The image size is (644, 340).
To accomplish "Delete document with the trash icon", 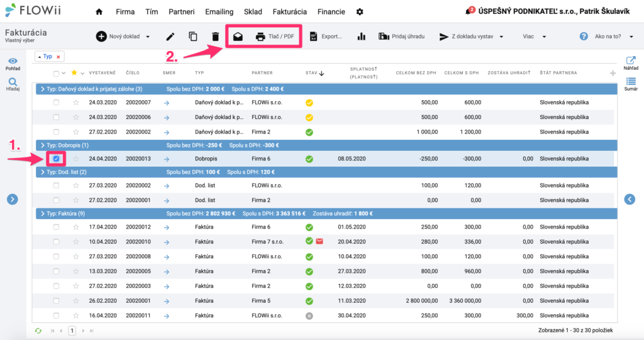I will (x=215, y=37).
